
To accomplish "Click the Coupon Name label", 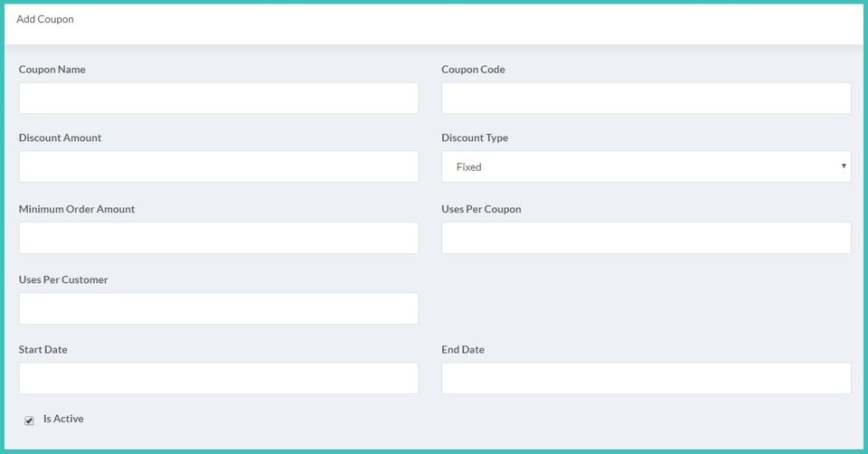I will (x=52, y=70).
